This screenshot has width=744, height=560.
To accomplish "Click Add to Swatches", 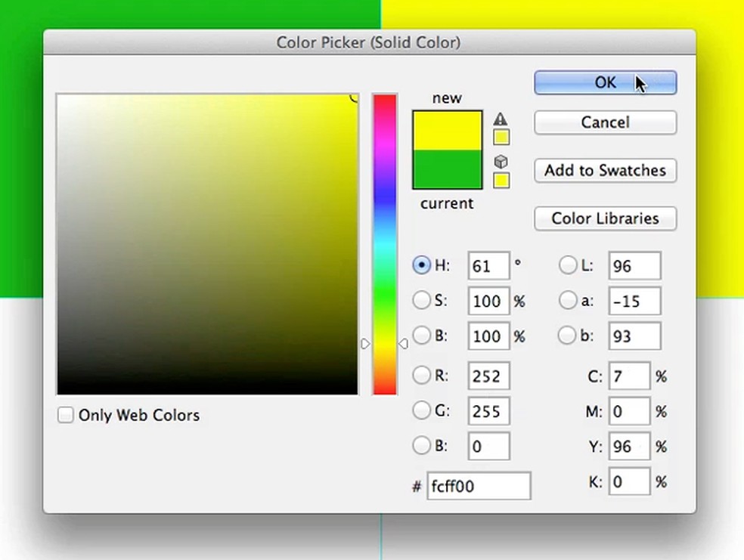I will coord(605,171).
